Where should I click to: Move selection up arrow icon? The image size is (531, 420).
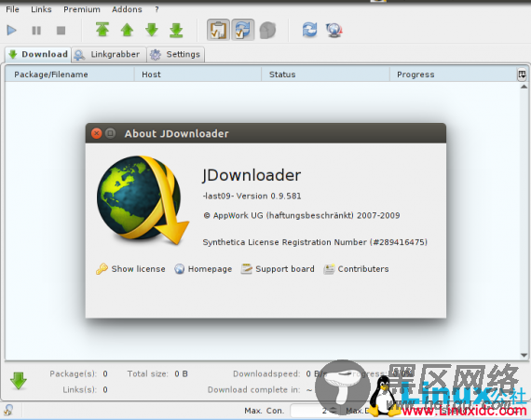coord(127,30)
